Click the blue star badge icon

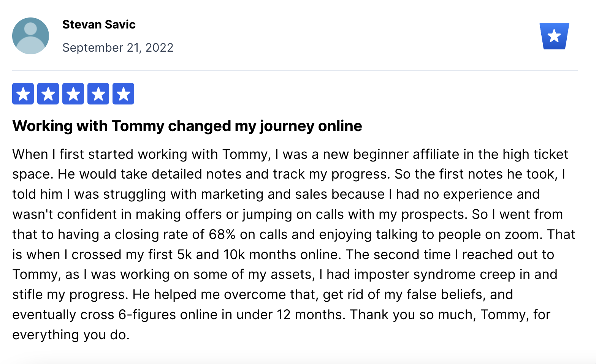click(x=554, y=36)
